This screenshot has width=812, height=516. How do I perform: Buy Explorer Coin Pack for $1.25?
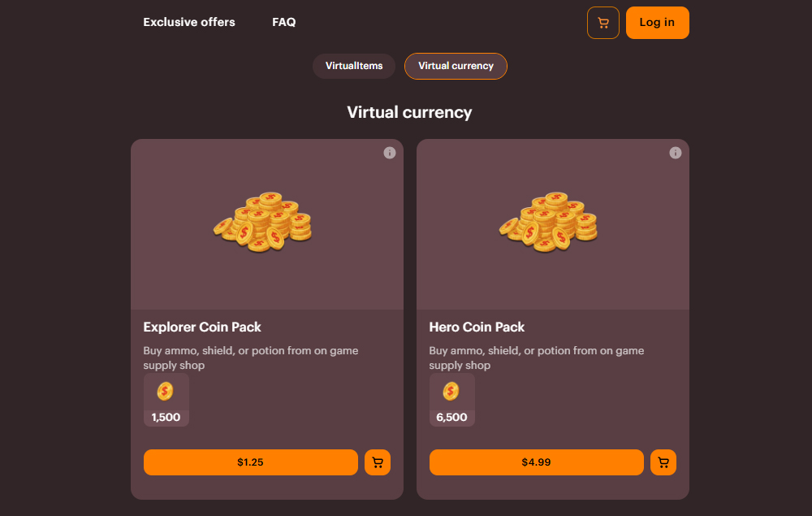coord(250,462)
